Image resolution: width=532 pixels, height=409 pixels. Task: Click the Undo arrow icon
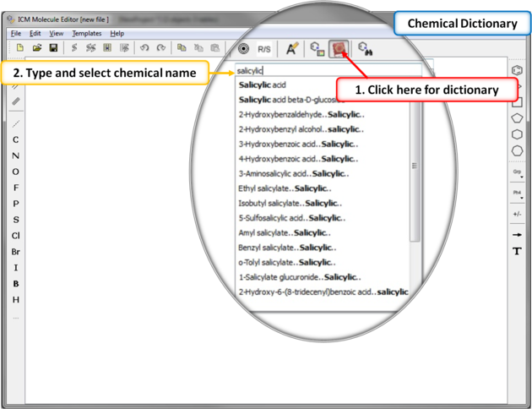coord(144,48)
